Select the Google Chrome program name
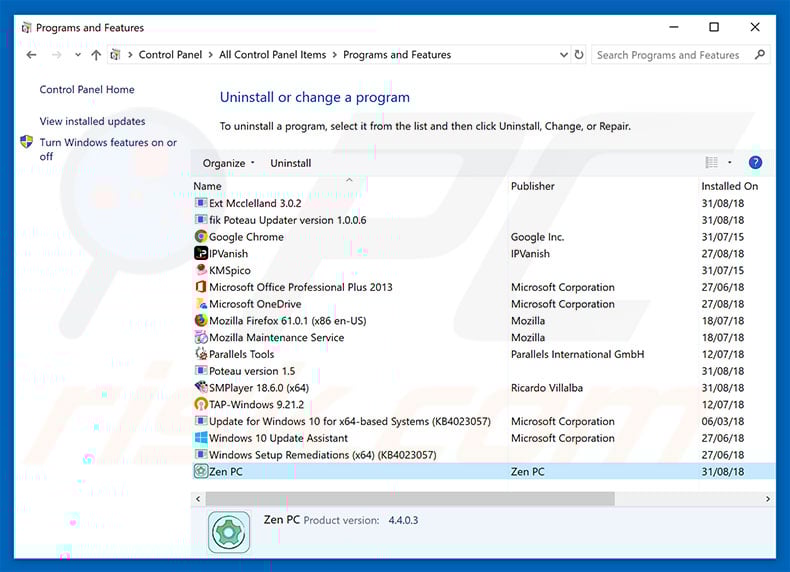Screen dimensions: 790x572 (246, 236)
